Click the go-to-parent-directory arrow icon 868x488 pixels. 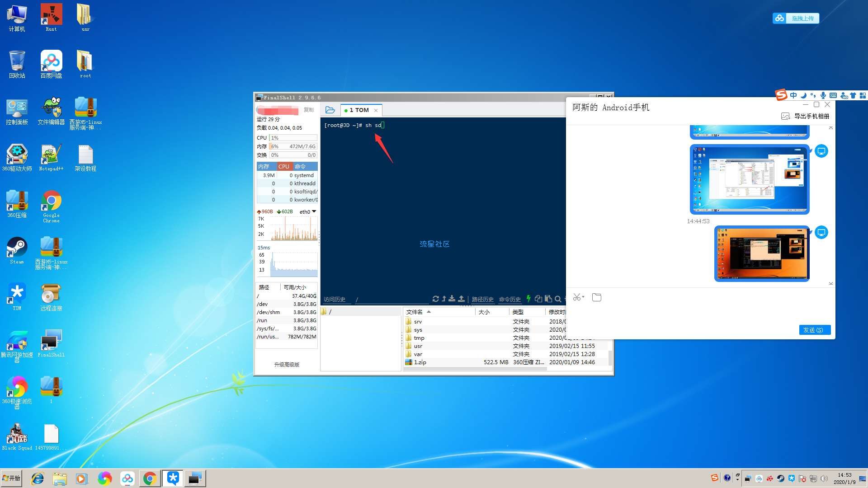point(444,299)
